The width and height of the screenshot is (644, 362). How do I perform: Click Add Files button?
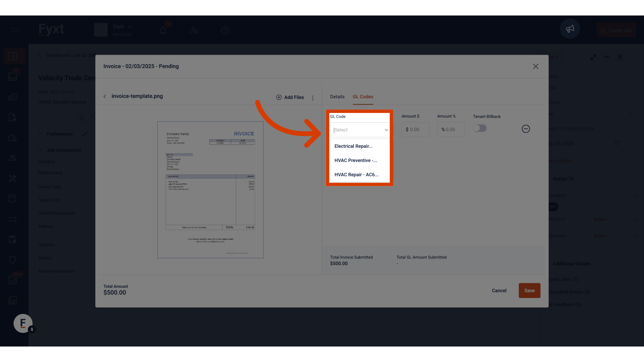[x=290, y=97]
